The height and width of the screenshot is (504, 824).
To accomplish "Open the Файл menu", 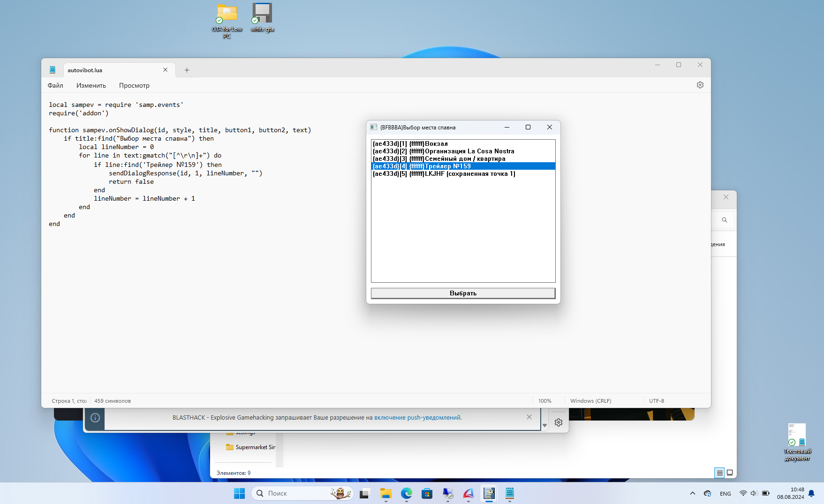I will [x=55, y=85].
